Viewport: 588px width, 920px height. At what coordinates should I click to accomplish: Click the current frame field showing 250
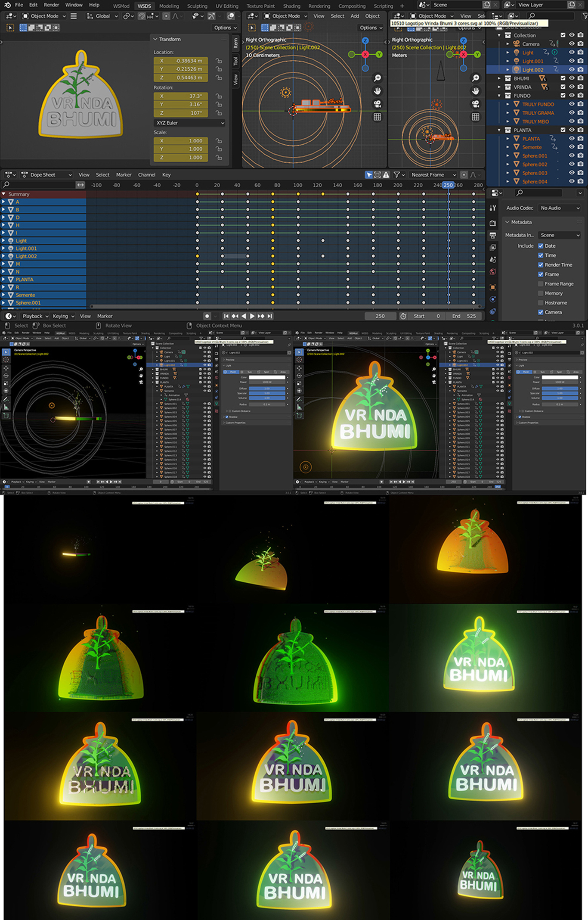(380, 316)
